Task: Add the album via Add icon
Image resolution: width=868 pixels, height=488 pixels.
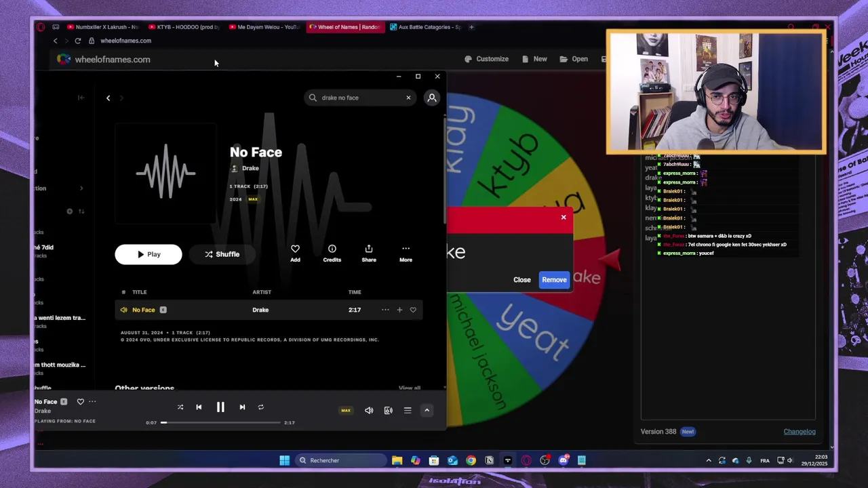Action: tap(295, 253)
